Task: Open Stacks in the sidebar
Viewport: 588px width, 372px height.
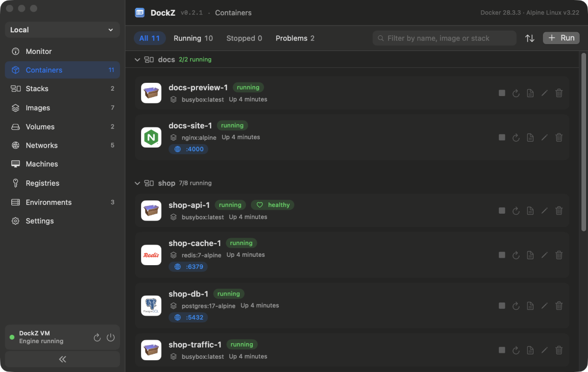Action: 62,89
